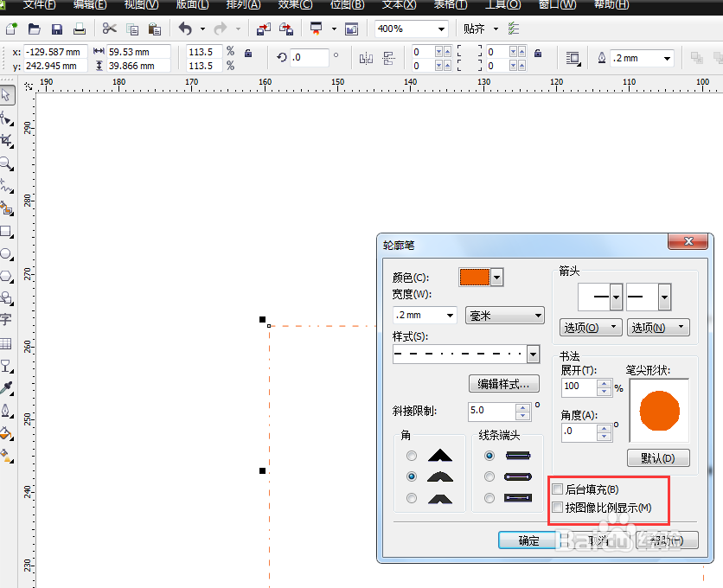723x588 pixels.
Task: Cut selection with scissors icon
Action: [x=109, y=29]
